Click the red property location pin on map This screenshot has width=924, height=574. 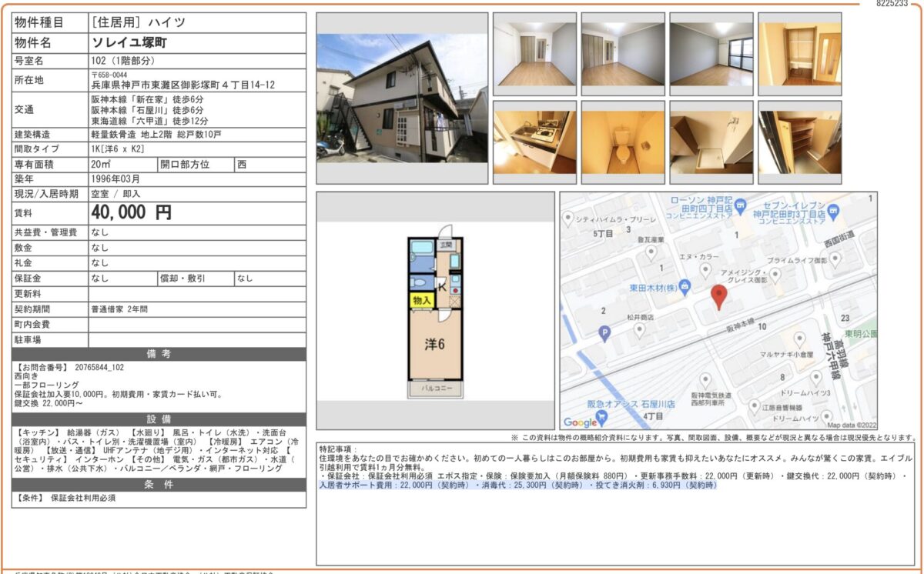(x=718, y=296)
